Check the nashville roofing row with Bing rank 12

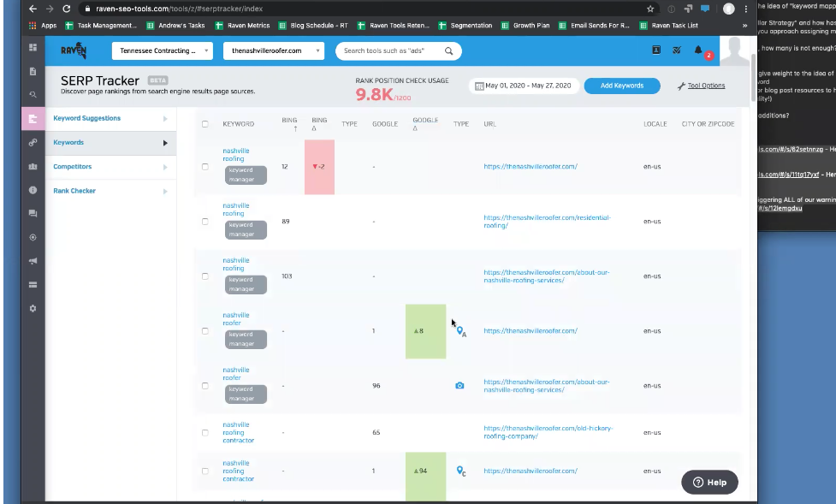click(205, 167)
